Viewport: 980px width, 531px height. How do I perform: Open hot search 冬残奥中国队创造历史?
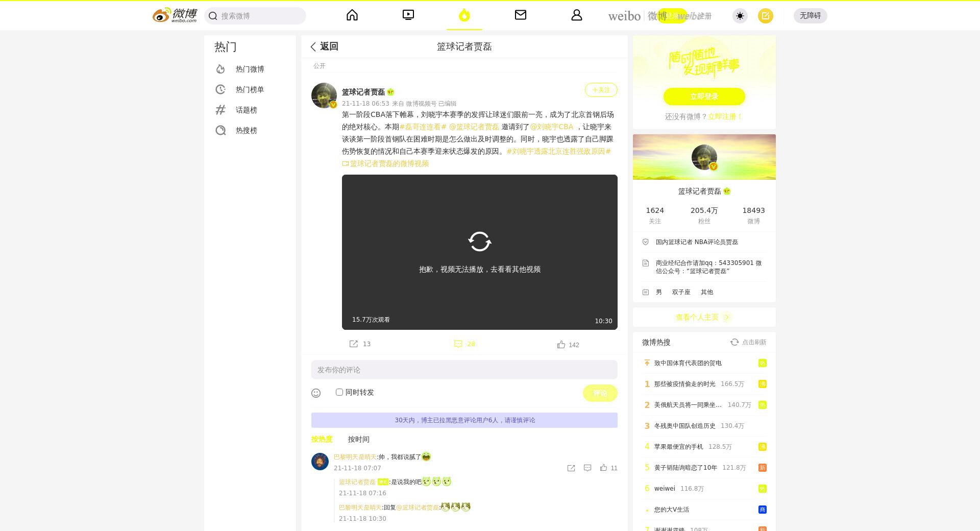point(685,426)
